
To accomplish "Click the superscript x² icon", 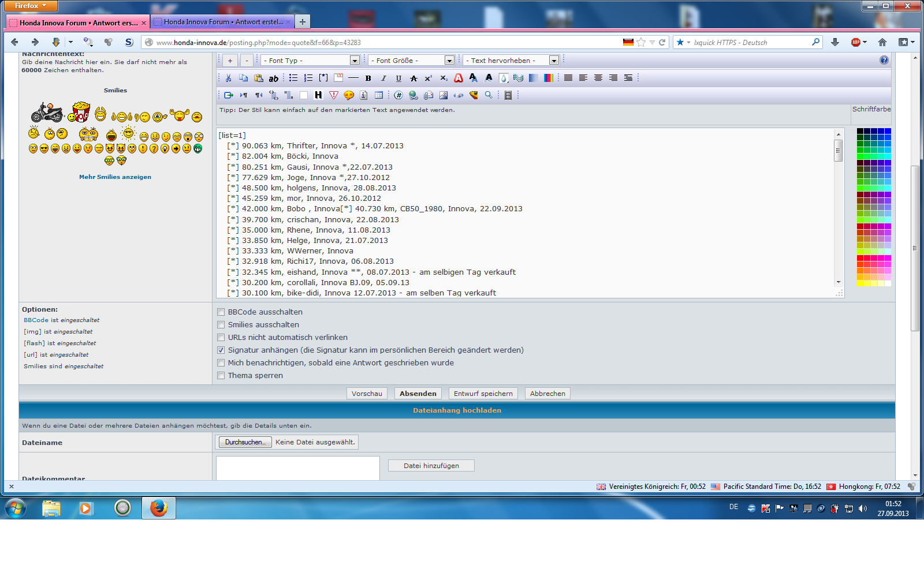I will 429,78.
